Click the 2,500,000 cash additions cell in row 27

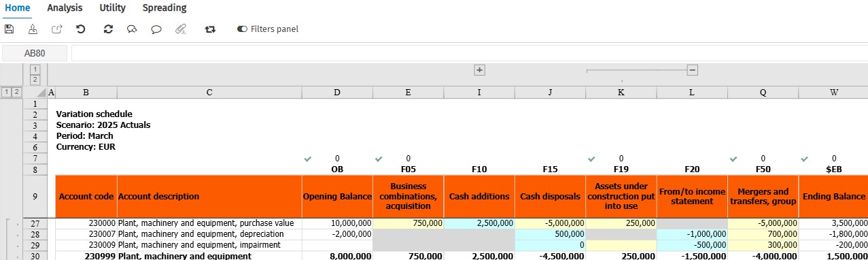[479, 223]
